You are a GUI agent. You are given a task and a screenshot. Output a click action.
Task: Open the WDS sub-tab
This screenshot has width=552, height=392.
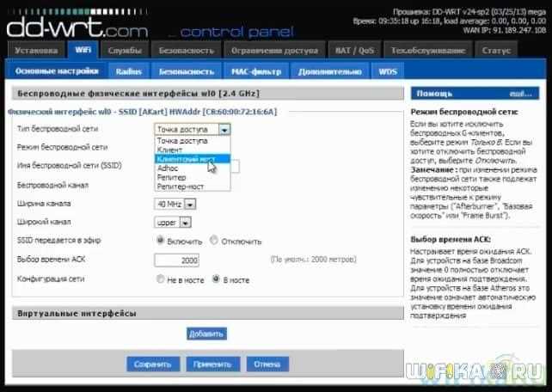tap(388, 71)
